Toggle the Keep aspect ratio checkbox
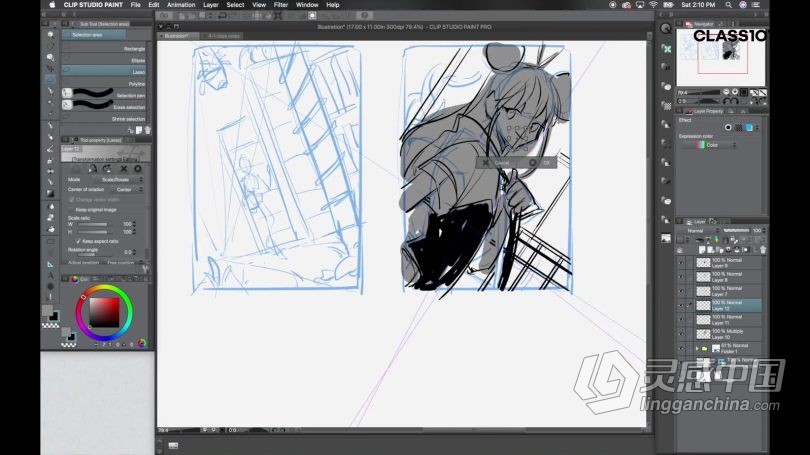 tap(79, 241)
